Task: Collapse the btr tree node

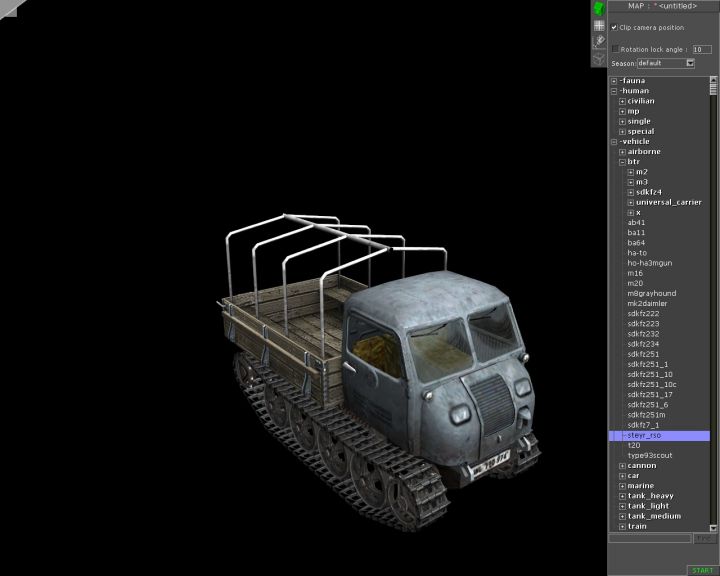Action: pos(622,162)
